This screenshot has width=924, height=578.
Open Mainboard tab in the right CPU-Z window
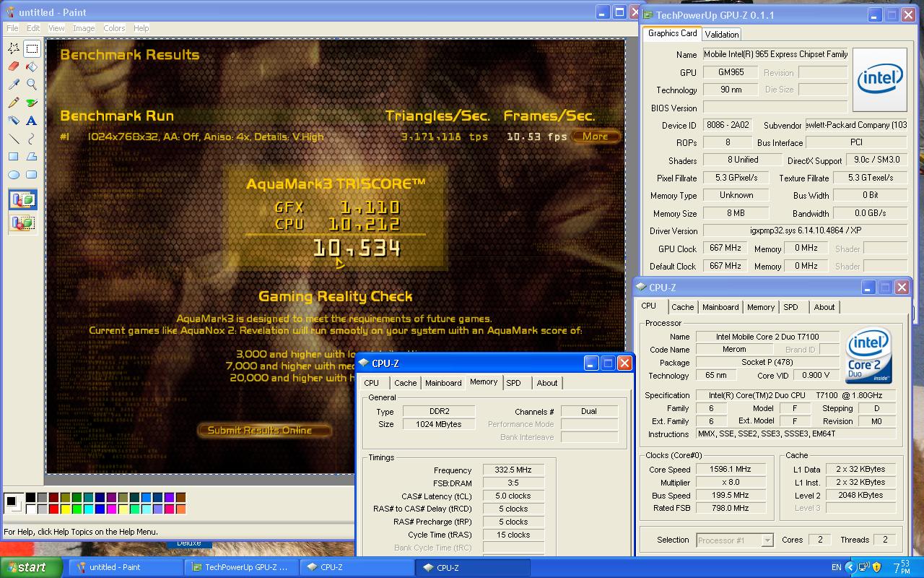click(x=720, y=307)
